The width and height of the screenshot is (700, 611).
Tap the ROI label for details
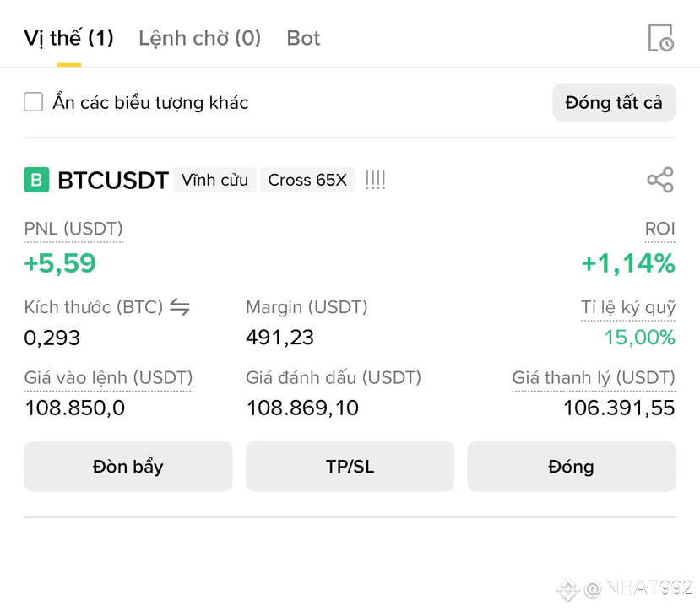pos(659,229)
